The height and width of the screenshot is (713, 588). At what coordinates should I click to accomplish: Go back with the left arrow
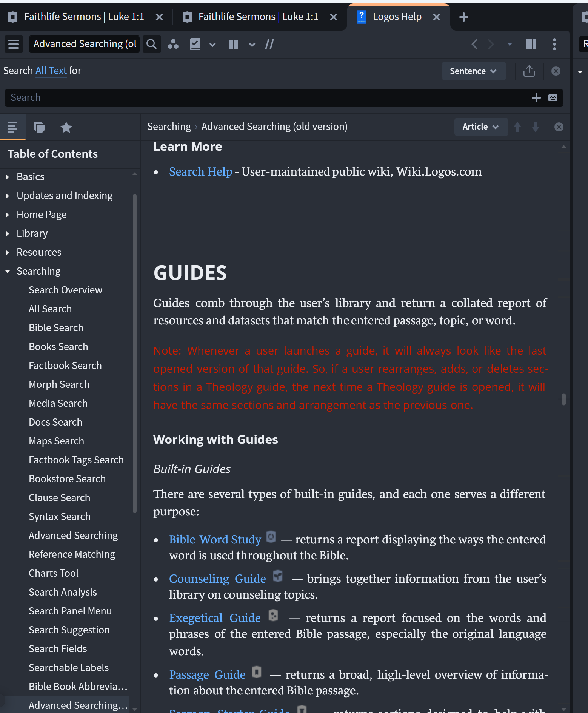tap(475, 44)
